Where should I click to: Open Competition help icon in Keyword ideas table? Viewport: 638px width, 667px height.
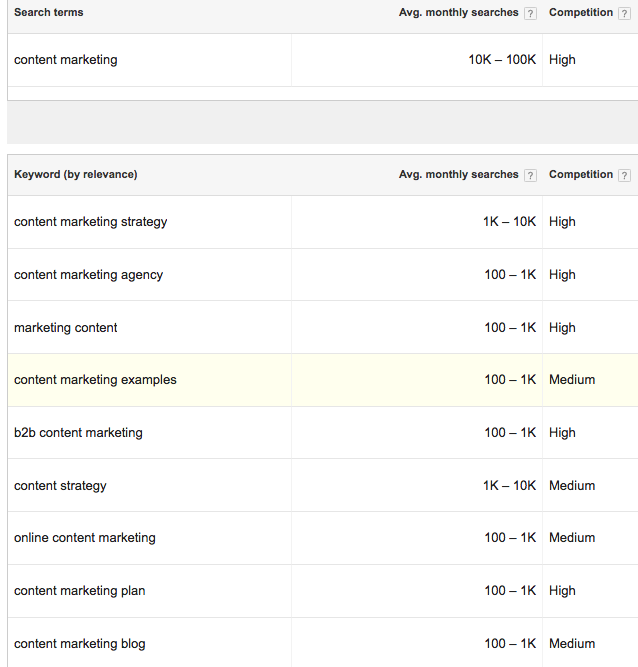click(624, 175)
